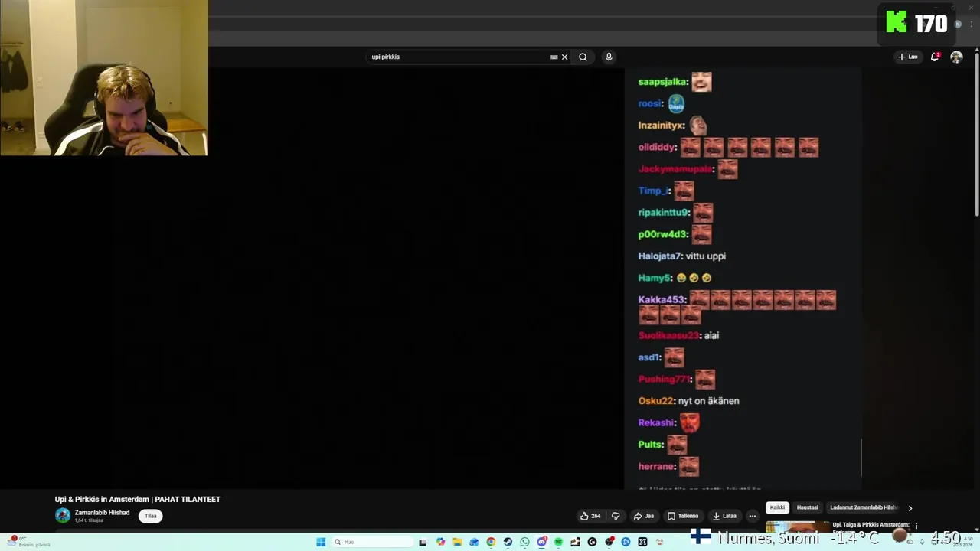Open Chrome from the taskbar
The image size is (980, 551).
491,542
